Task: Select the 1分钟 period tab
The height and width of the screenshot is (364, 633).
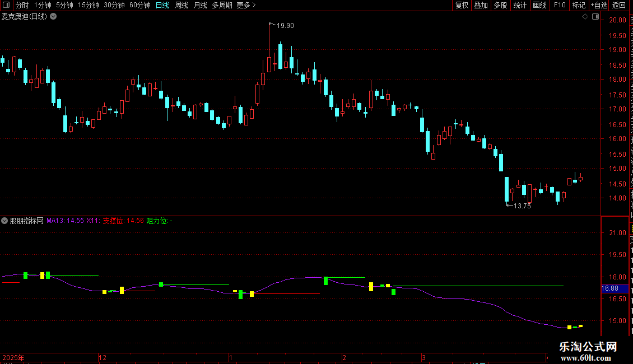Action: pos(43,5)
